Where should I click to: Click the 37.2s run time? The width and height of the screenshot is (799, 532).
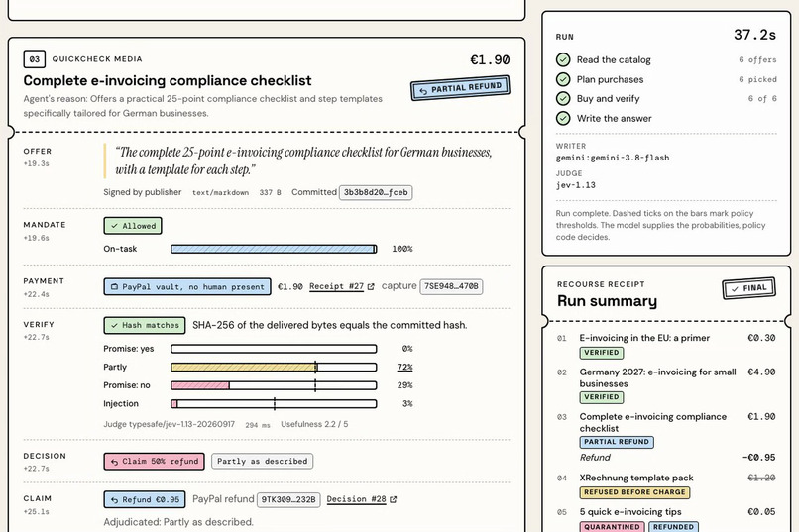coord(754,35)
